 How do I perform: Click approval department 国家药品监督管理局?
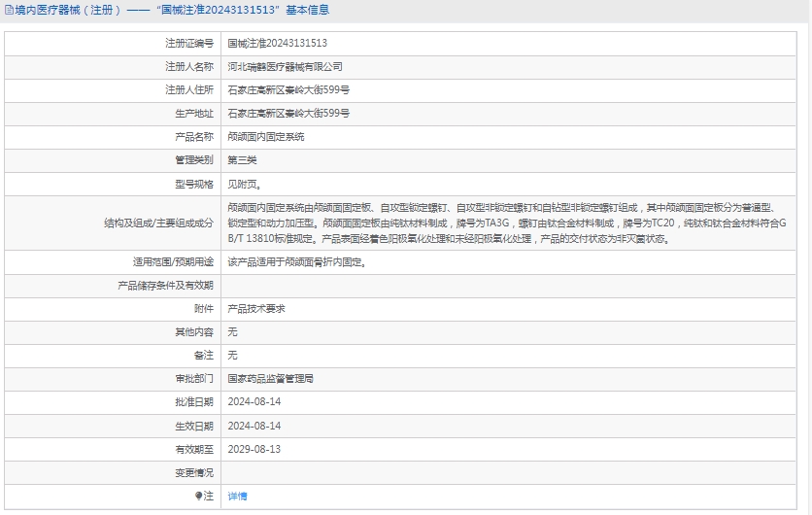pos(270,379)
